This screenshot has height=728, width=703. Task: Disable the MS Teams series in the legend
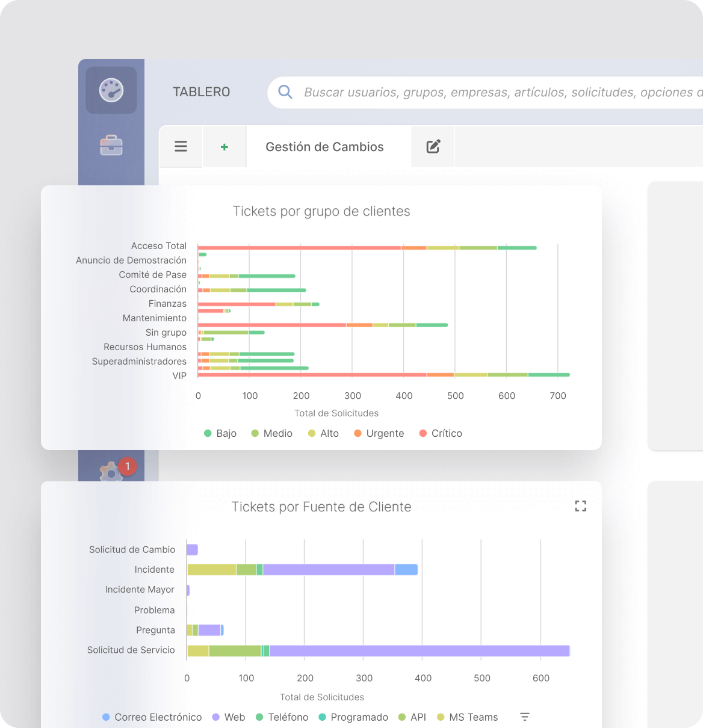(x=467, y=717)
